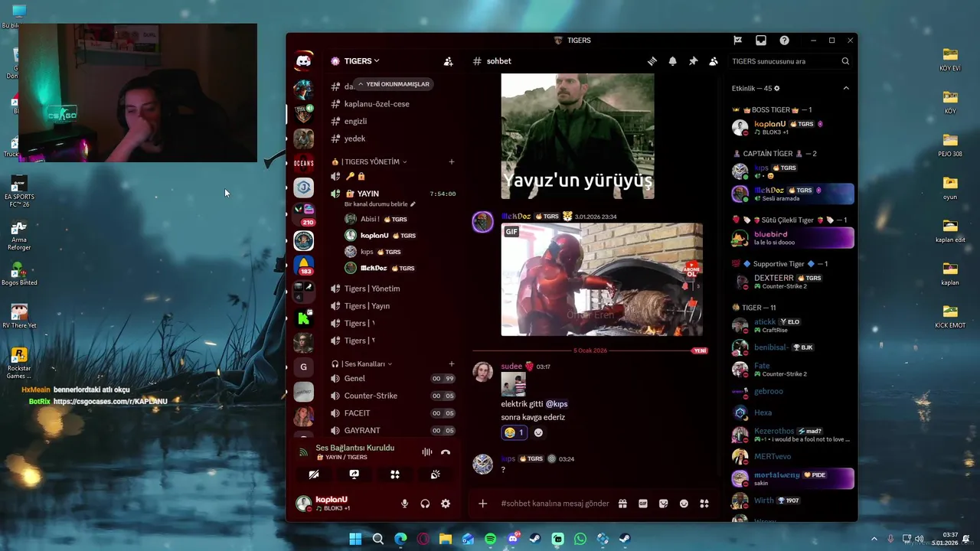Open the OCEAN'S server icon
Image resolution: width=980 pixels, height=551 pixels.
click(304, 163)
